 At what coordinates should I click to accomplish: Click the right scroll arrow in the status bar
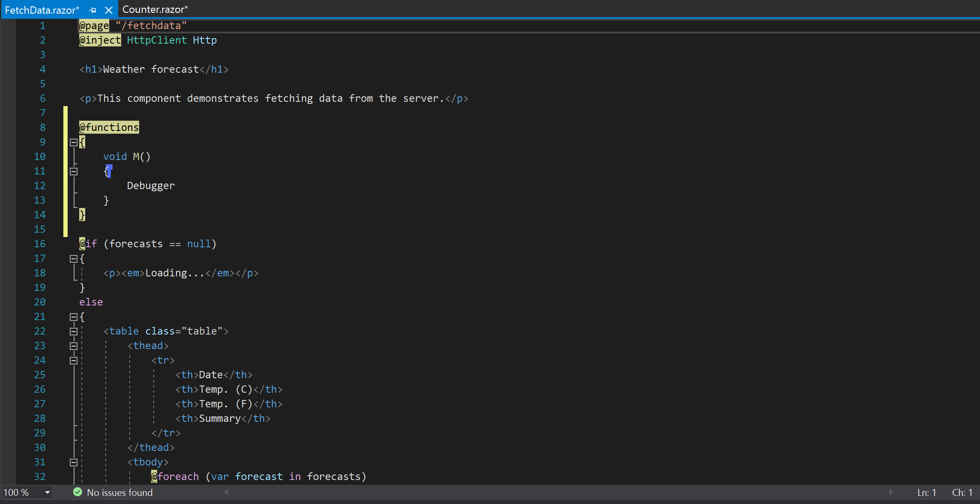tap(891, 492)
